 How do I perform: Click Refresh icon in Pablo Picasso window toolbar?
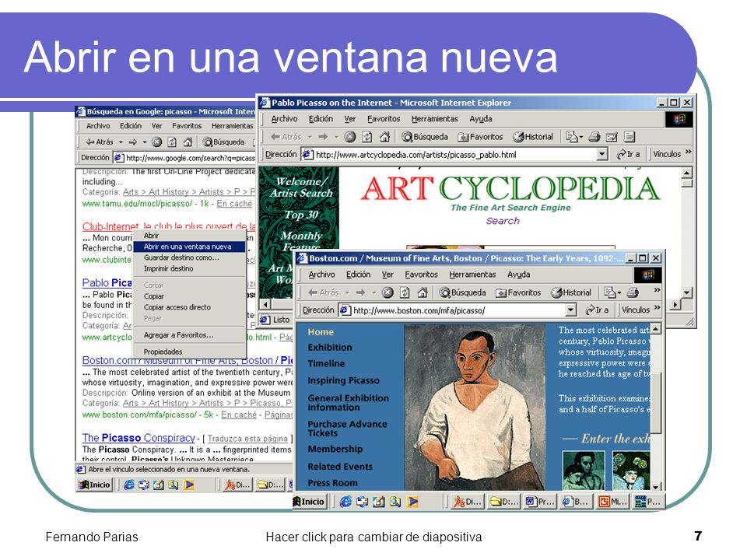[x=366, y=137]
